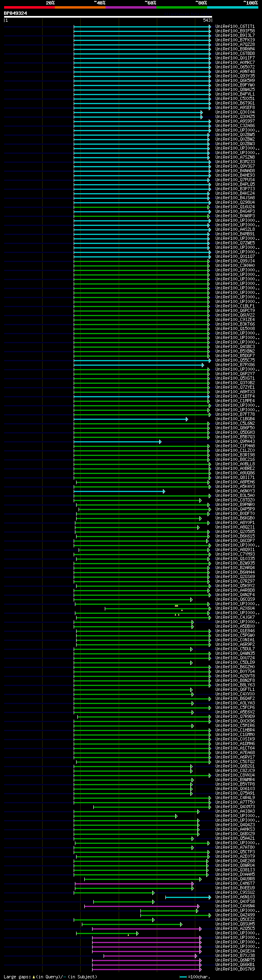Click the purple ~60% identity legend segment
The width and height of the screenshot is (262, 980).
click(x=131, y=7)
